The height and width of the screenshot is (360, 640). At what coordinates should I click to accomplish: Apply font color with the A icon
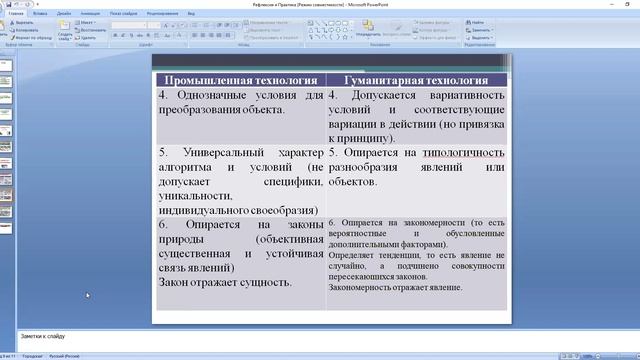click(x=180, y=36)
